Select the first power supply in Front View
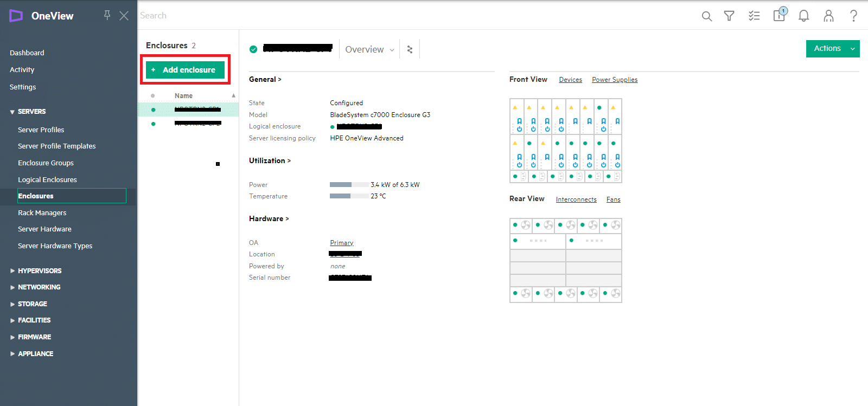Screen dimensions: 868x406 (519, 177)
